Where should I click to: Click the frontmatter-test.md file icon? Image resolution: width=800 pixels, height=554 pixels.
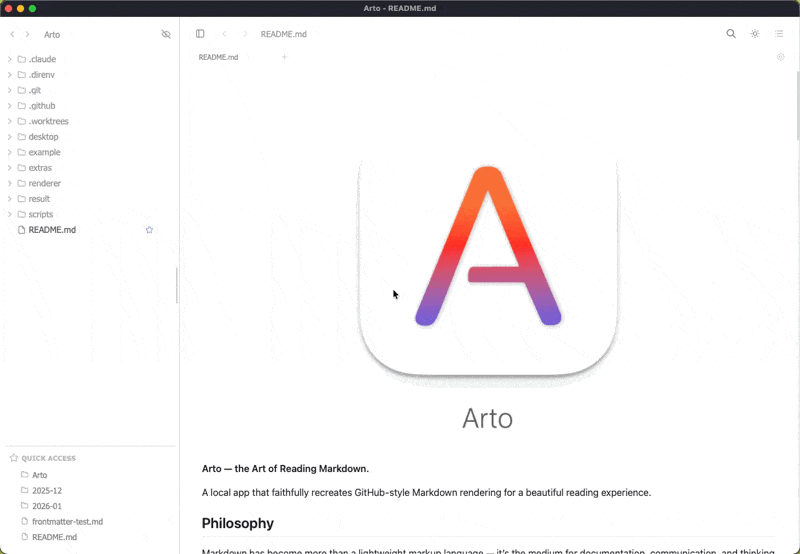[24, 521]
